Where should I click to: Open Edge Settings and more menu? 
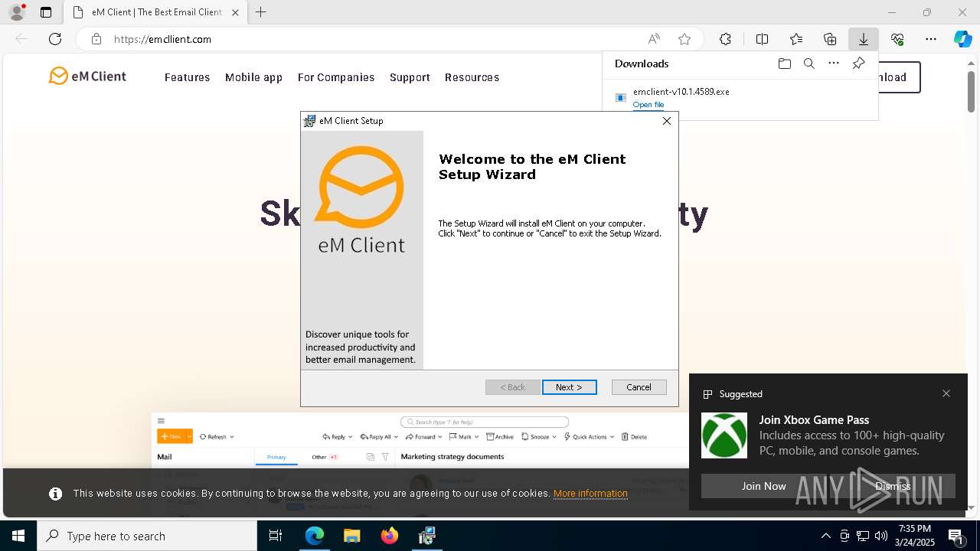(931, 39)
